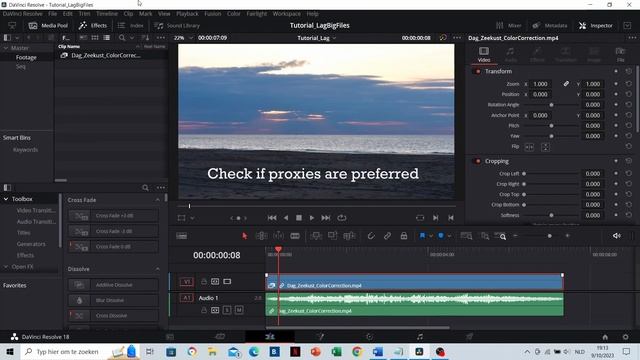
Task: Select the arrow Selection Mode tool
Action: coord(244,236)
